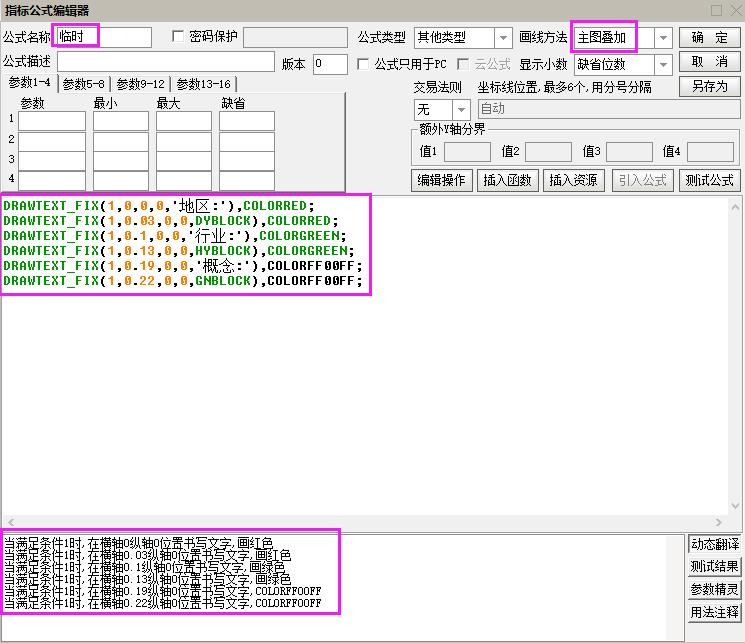Toggle the 云公式 cloud formula checkbox
This screenshot has height=643, width=745.
[x=463, y=64]
